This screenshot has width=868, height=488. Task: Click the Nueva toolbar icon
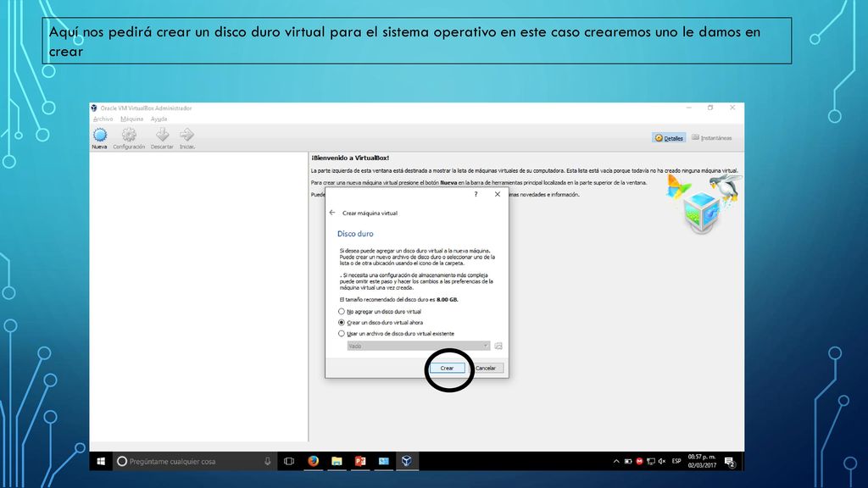[x=100, y=138]
